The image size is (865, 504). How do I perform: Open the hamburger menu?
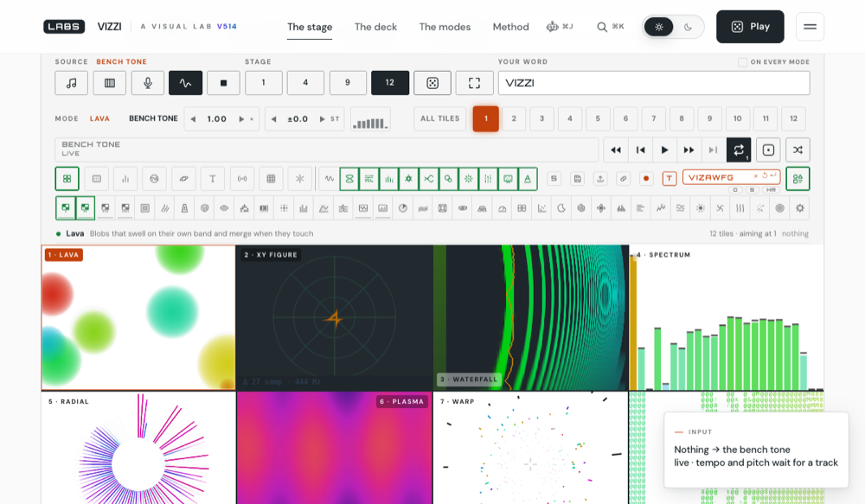pos(810,27)
